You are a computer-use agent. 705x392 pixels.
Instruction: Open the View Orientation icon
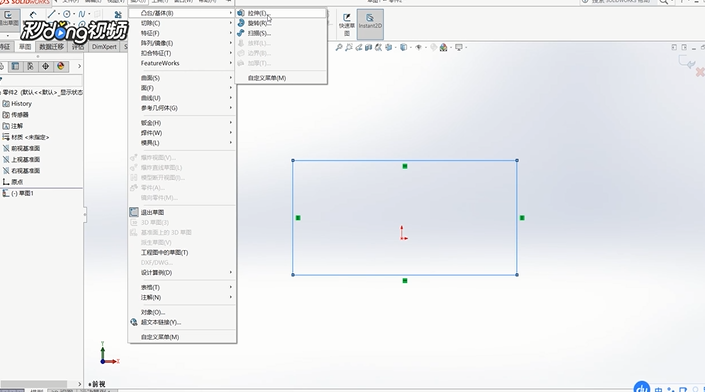(x=389, y=47)
